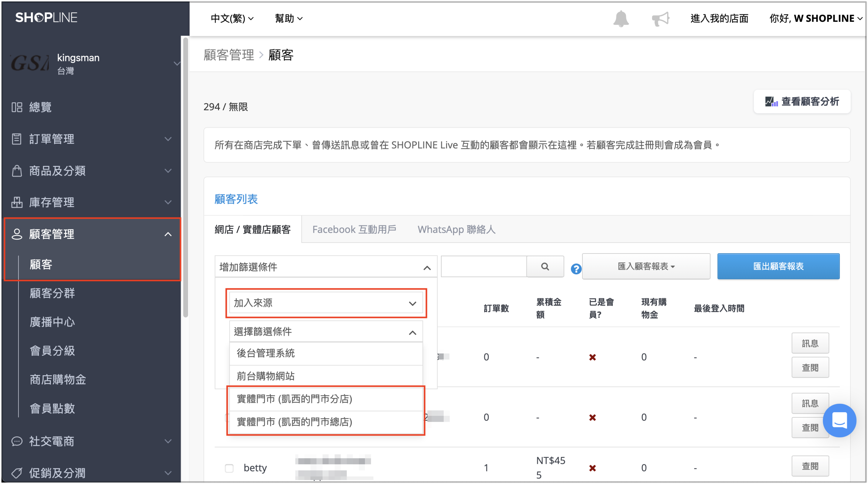
Task: Click 訊息 button in second customer row
Action: tap(810, 403)
